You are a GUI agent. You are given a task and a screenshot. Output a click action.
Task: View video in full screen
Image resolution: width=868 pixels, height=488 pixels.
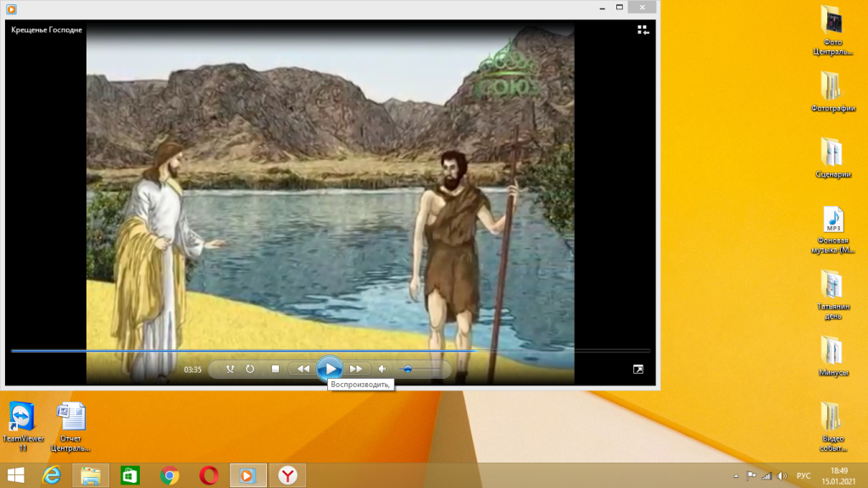click(638, 369)
